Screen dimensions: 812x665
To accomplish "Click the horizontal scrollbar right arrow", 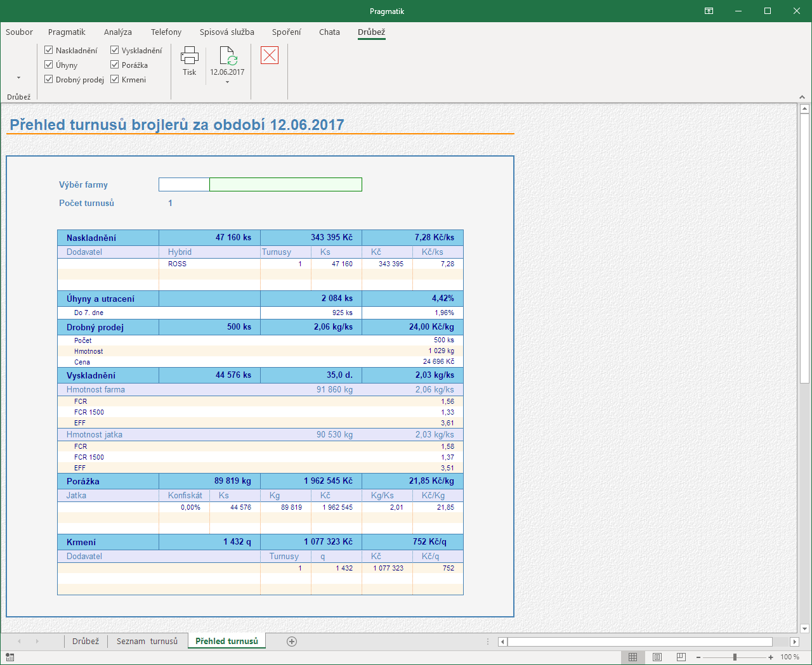I will [x=794, y=642].
